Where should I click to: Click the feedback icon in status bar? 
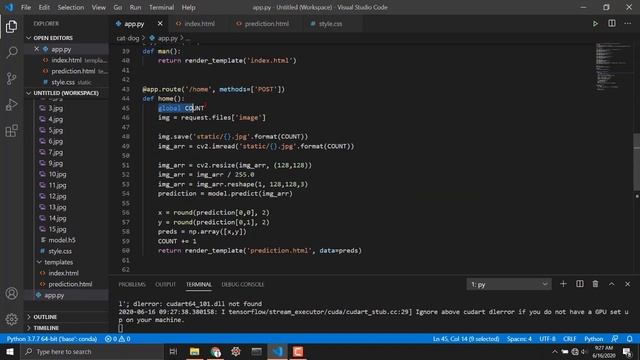tap(615, 339)
